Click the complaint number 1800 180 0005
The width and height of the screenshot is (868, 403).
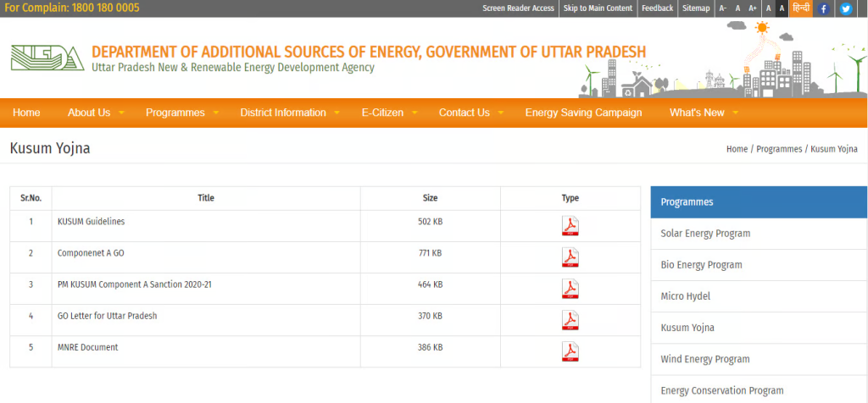coord(106,8)
